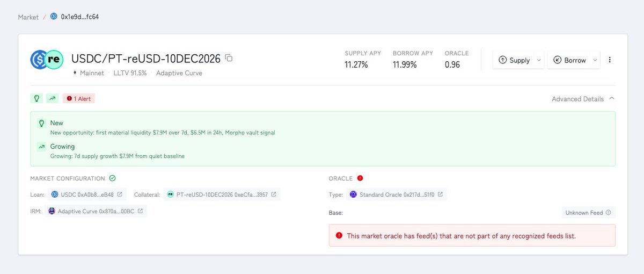Click the red Oracle warning icon

pyautogui.click(x=360, y=178)
